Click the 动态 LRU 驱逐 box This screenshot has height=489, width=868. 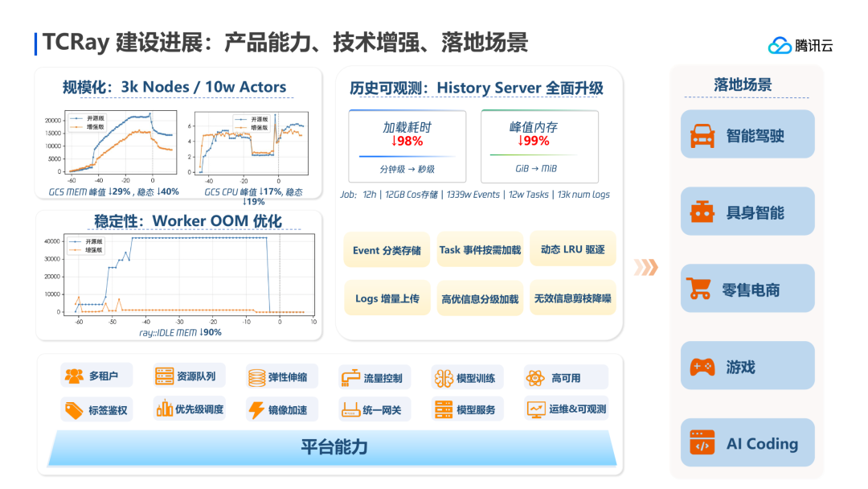pyautogui.click(x=573, y=249)
